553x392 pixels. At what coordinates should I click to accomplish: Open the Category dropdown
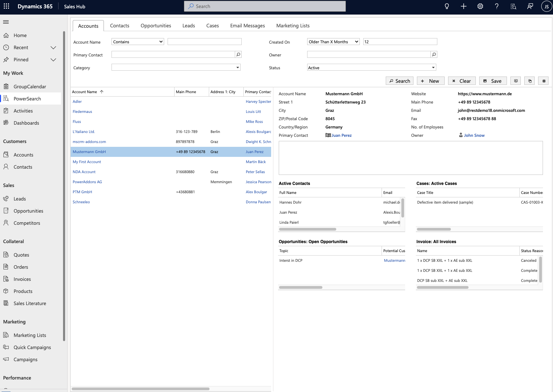click(x=176, y=67)
